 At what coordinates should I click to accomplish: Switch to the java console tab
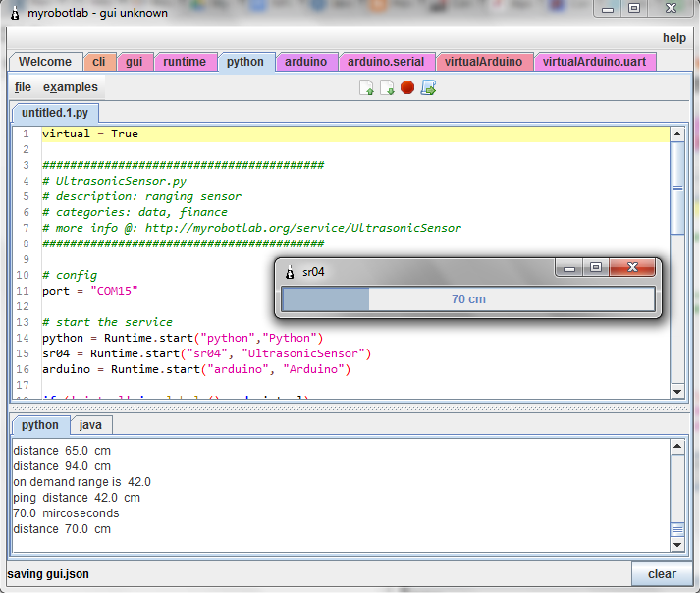pos(90,425)
